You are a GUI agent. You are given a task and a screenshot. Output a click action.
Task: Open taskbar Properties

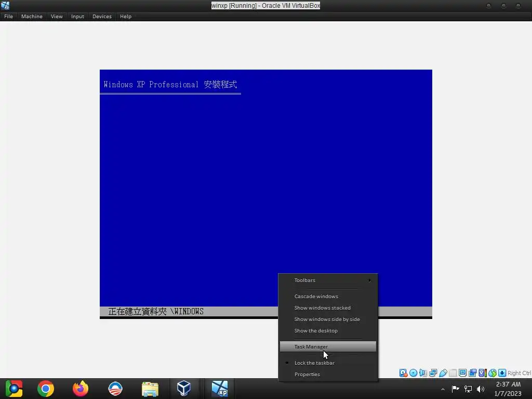tap(328, 374)
